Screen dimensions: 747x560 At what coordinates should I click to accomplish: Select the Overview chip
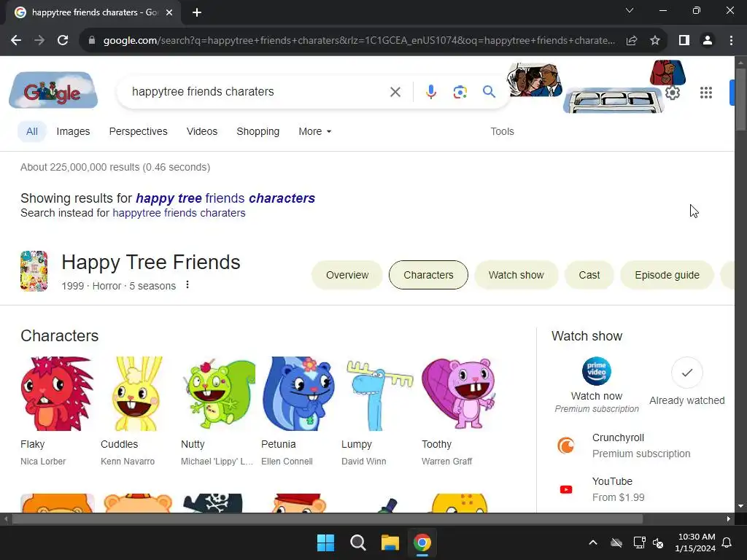pos(347,275)
